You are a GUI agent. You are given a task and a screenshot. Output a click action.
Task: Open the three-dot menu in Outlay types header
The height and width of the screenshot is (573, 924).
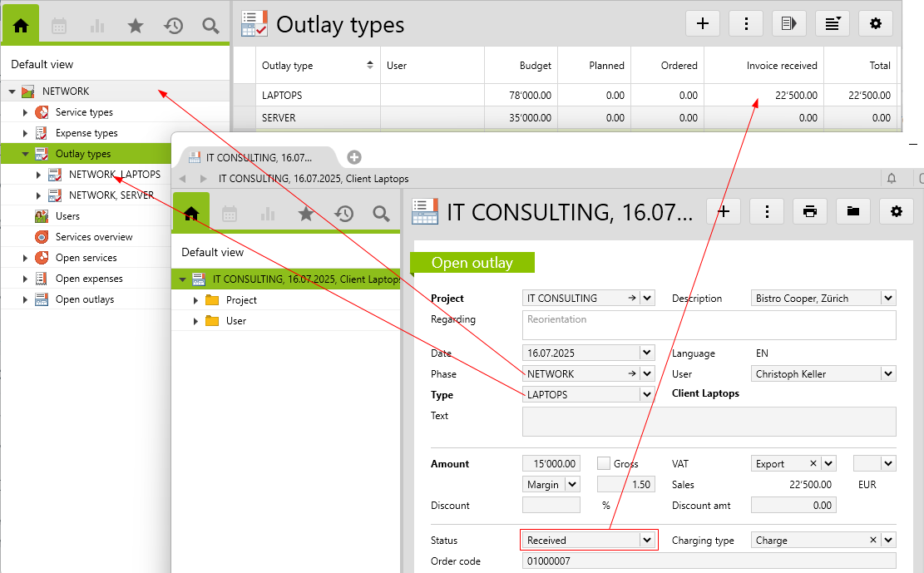(746, 23)
